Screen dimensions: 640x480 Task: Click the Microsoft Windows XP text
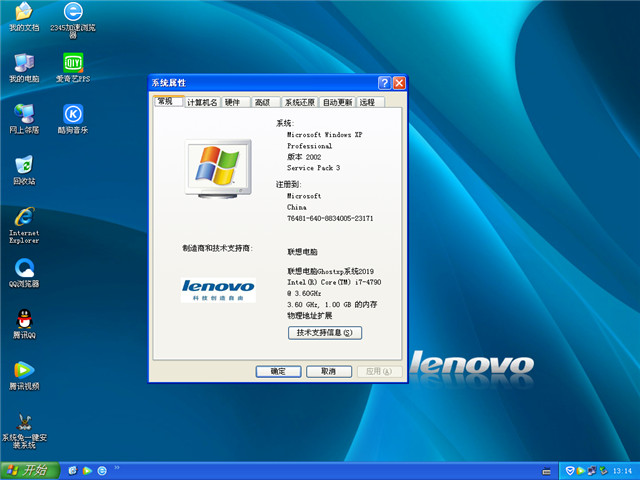[x=324, y=135]
